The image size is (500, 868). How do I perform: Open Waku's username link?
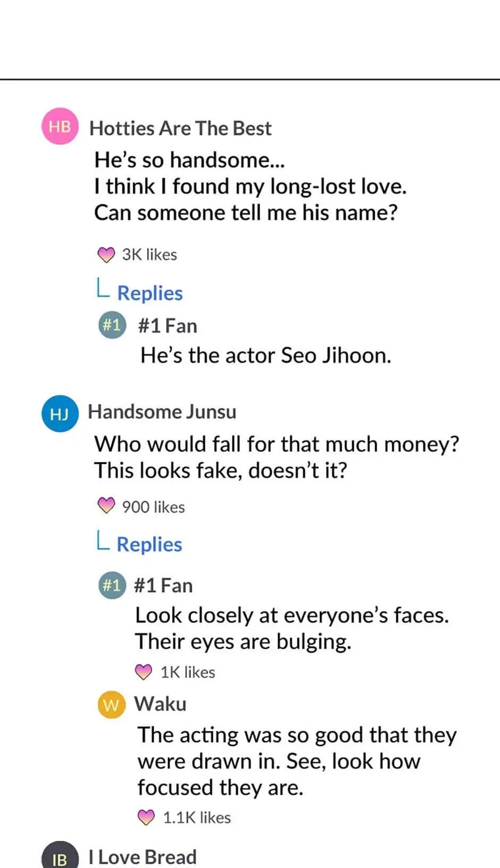160,704
